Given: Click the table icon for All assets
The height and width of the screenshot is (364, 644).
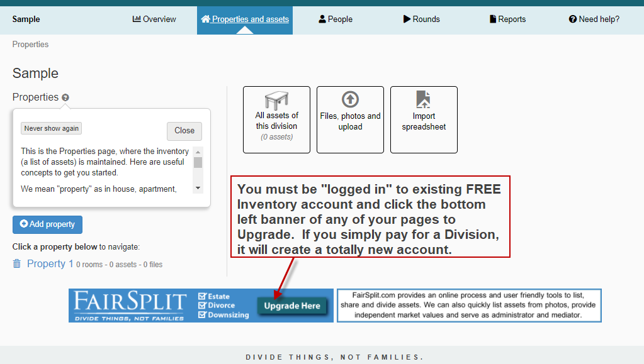Looking at the screenshot, I should [x=276, y=101].
